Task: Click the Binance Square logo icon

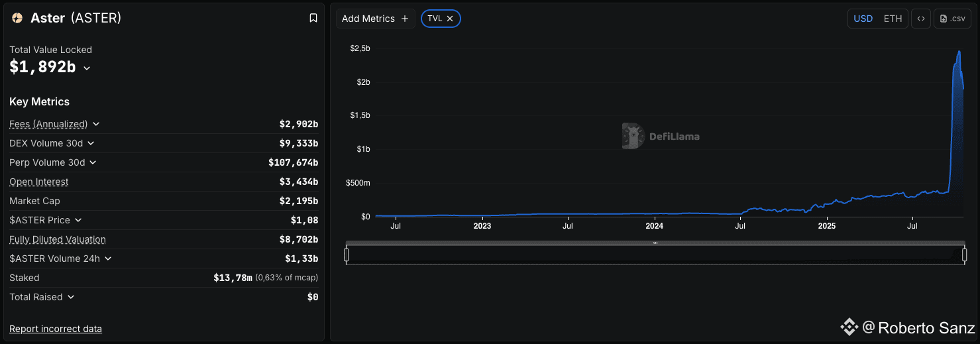Action: pyautogui.click(x=849, y=327)
